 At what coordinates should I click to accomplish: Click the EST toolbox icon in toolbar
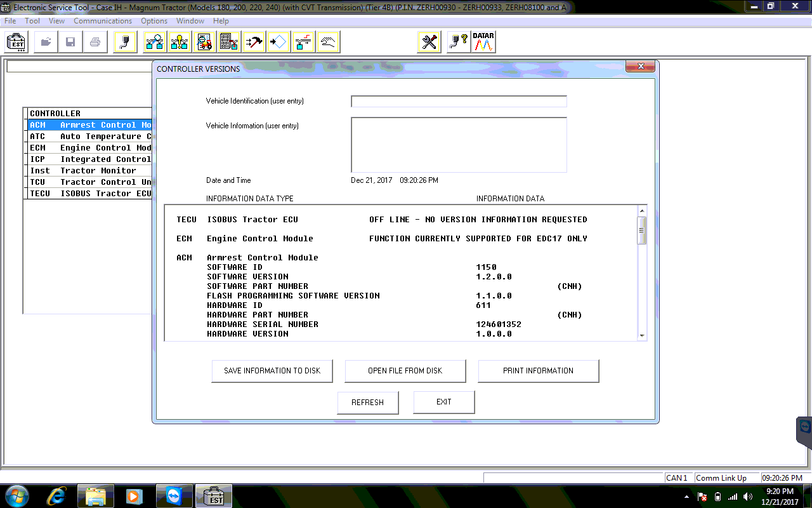pyautogui.click(x=16, y=43)
